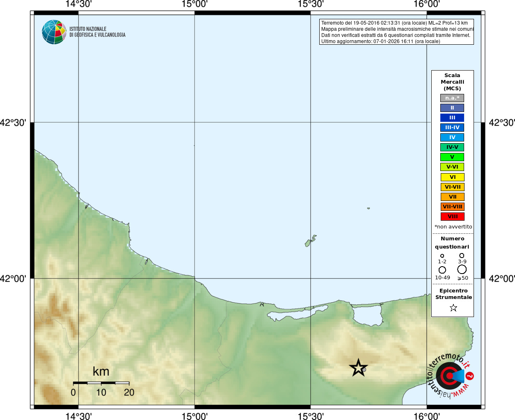Click the 1-2 questionnaires circle symbol
Image resolution: width=515 pixels, height=420 pixels.
point(442,256)
